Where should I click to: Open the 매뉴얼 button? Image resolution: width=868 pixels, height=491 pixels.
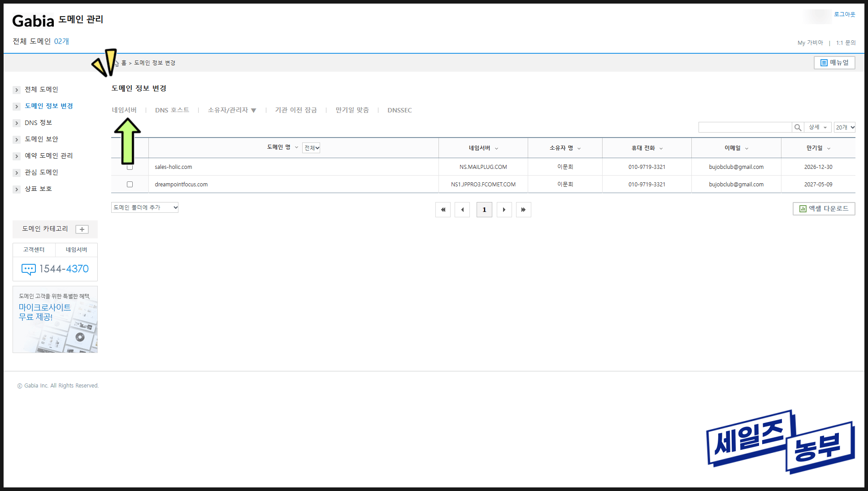(x=834, y=63)
